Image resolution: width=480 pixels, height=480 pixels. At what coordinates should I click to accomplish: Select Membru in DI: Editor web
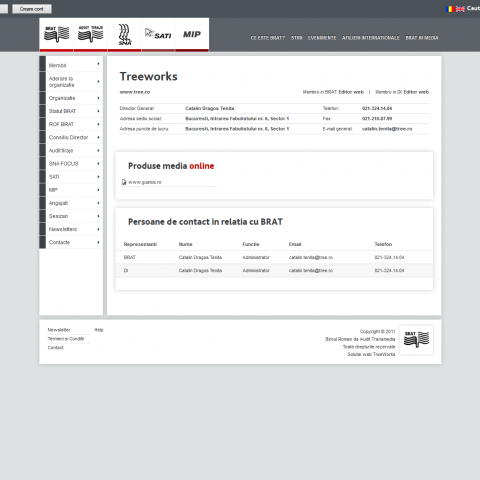402,92
